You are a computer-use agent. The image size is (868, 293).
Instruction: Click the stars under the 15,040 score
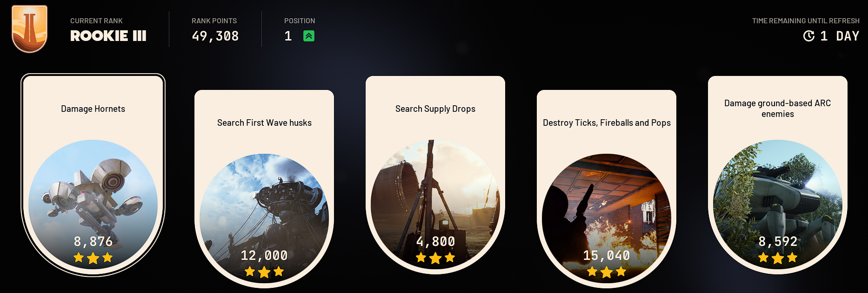[x=607, y=272]
